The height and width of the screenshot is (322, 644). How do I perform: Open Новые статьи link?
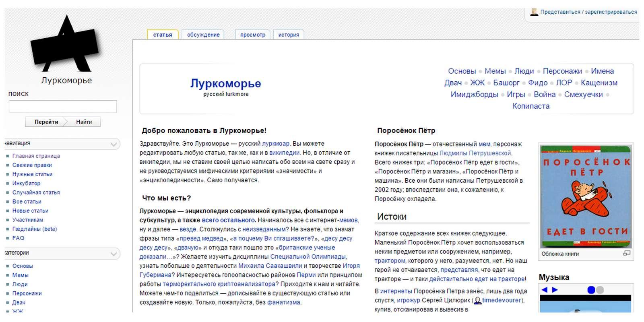coord(30,211)
